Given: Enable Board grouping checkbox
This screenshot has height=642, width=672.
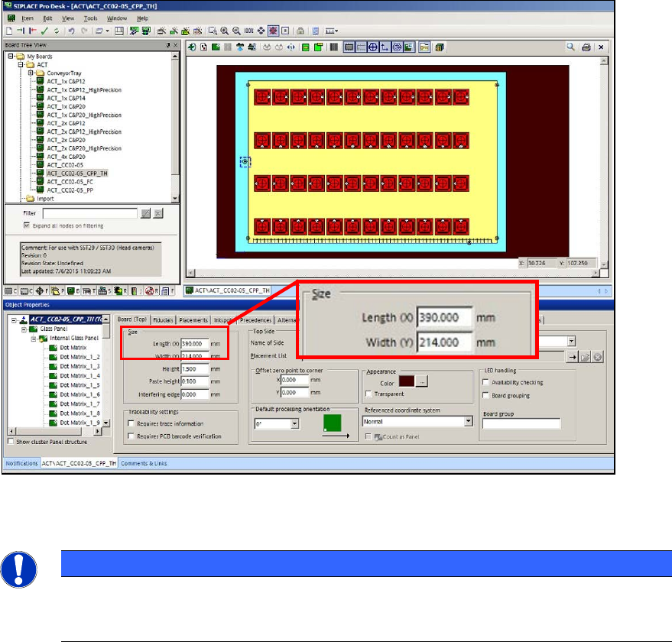Looking at the screenshot, I should pos(485,395).
